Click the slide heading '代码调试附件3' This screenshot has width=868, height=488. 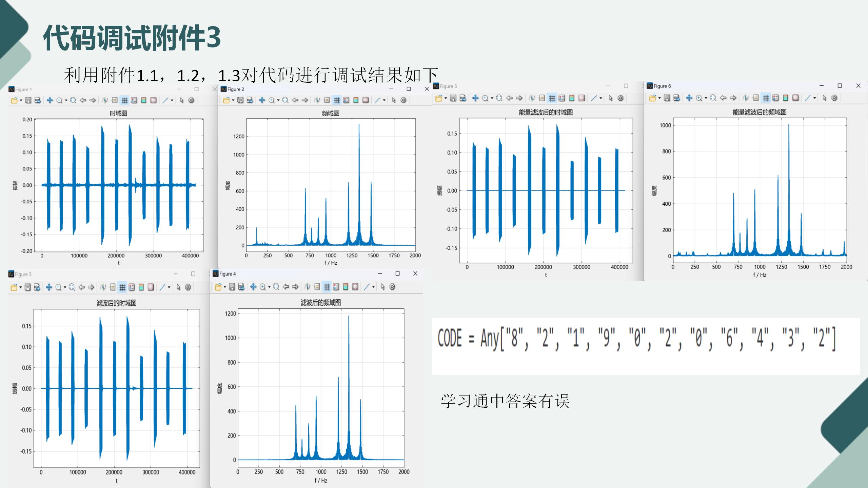(x=132, y=37)
